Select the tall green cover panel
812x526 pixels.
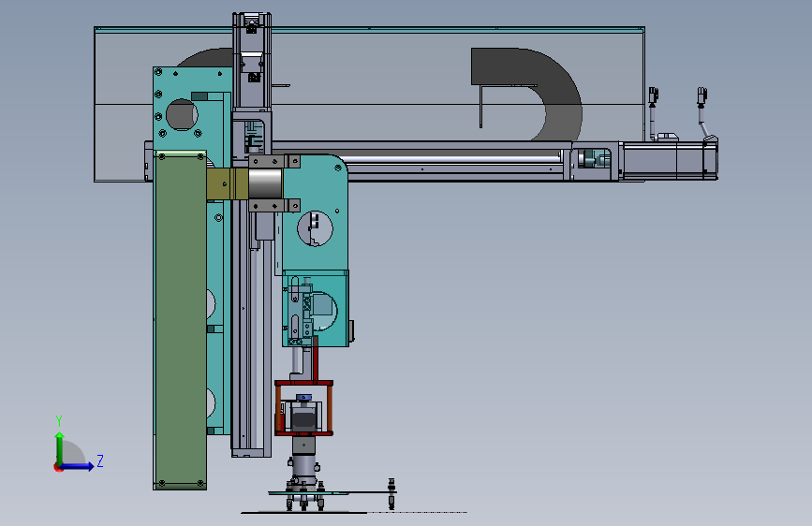coord(180,320)
